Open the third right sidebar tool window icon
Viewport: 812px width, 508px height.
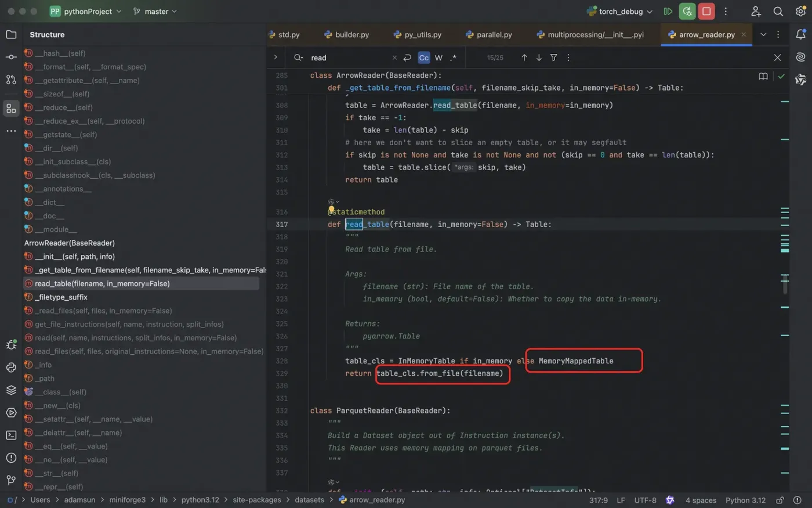(x=800, y=80)
